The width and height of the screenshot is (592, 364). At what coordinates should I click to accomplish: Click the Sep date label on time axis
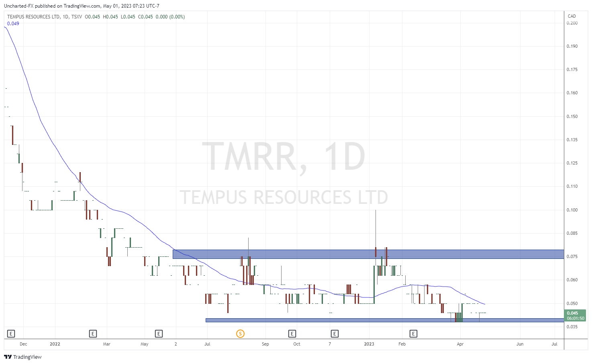click(265, 344)
